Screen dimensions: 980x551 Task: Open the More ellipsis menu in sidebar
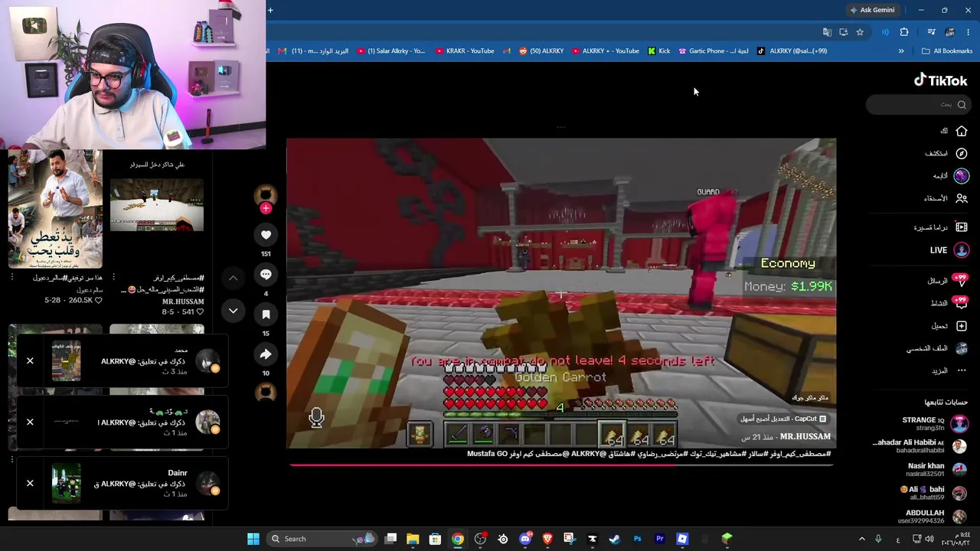click(x=962, y=371)
